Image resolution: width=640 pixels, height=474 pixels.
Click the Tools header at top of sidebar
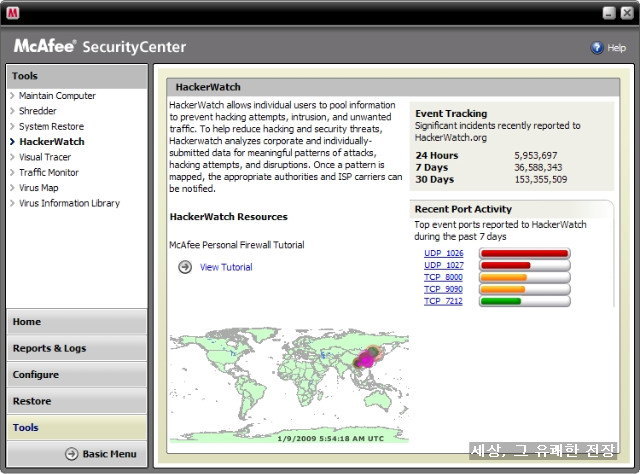coord(77,76)
